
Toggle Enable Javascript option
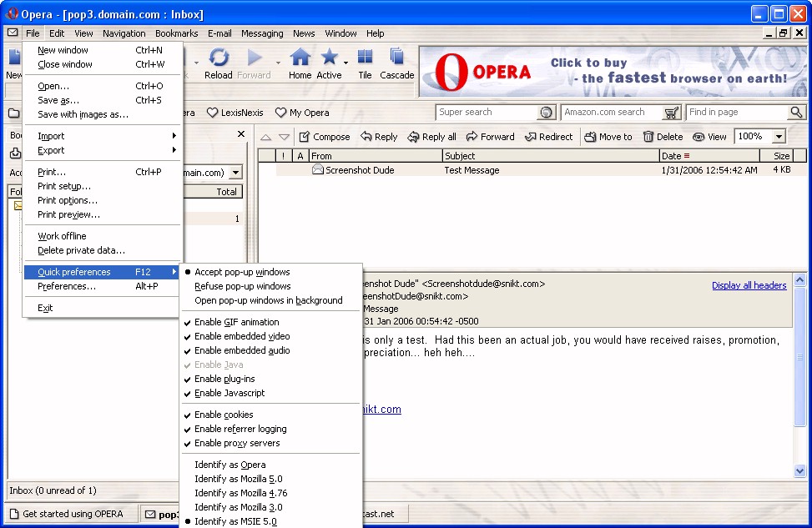pyautogui.click(x=270, y=393)
